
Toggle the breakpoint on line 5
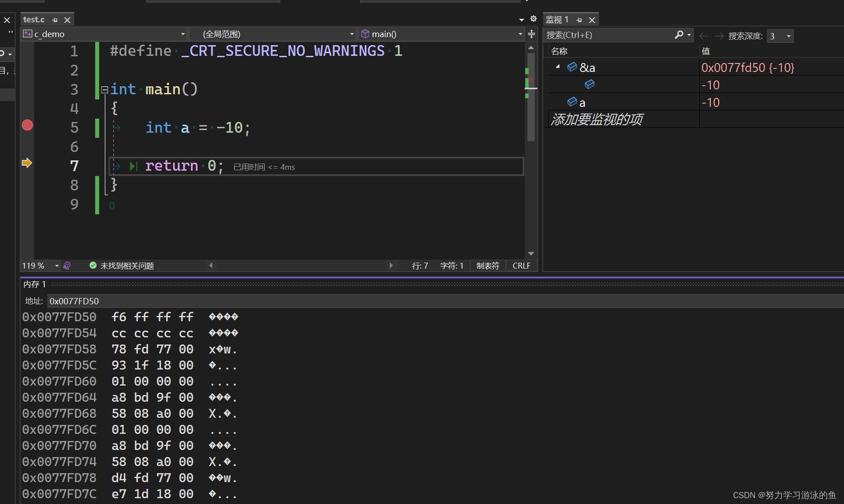pyautogui.click(x=27, y=125)
